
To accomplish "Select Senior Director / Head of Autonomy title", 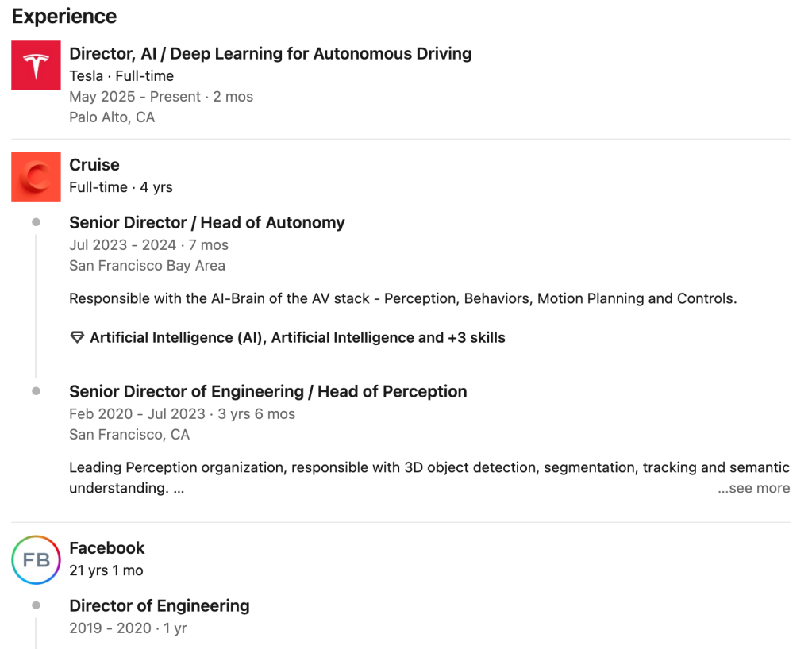I will pos(206,222).
